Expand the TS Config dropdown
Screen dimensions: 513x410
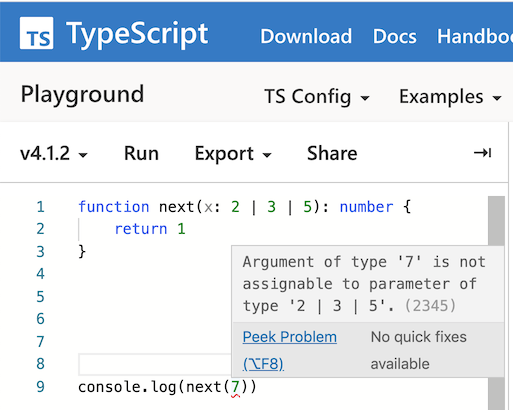coord(317,97)
